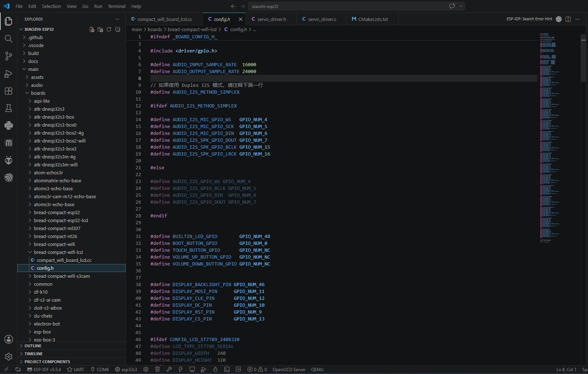The height and width of the screenshot is (374, 588).
Task: Click boards segment in breadcrumb path
Action: pos(155,29)
